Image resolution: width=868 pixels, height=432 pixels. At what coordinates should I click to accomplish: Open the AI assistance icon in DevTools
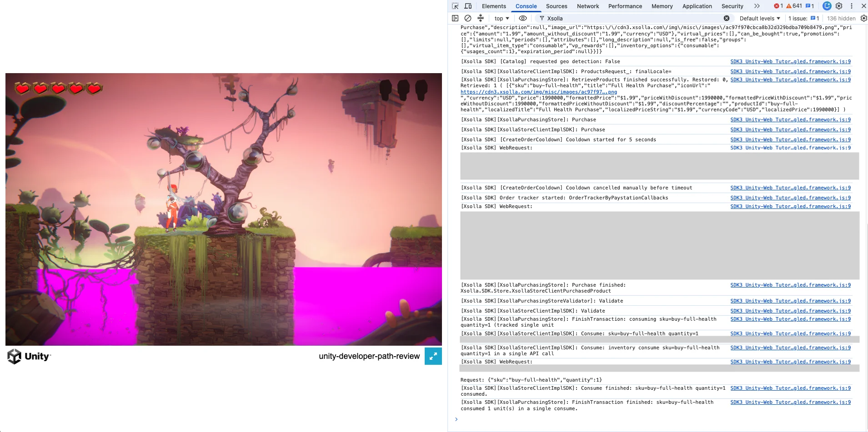(x=827, y=6)
